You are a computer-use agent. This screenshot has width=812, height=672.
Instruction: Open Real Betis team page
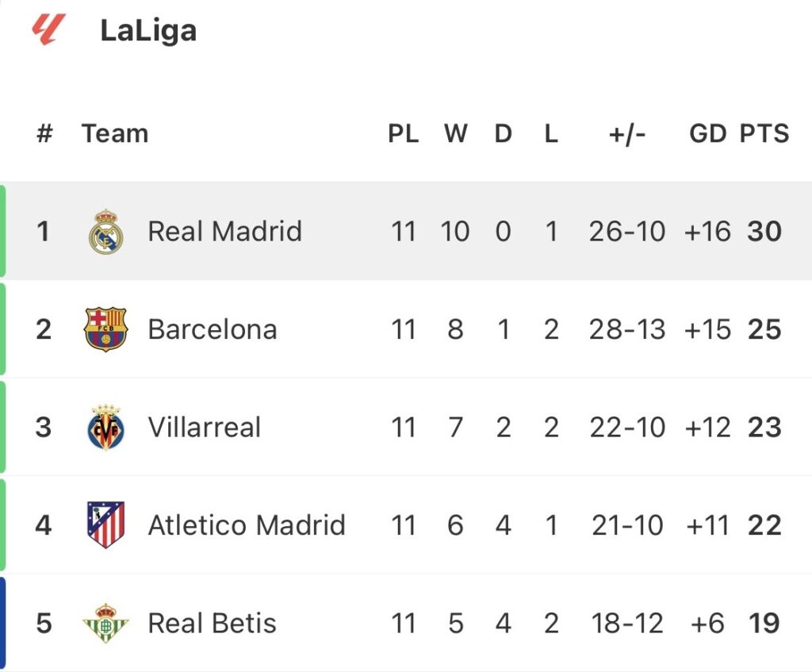212,624
